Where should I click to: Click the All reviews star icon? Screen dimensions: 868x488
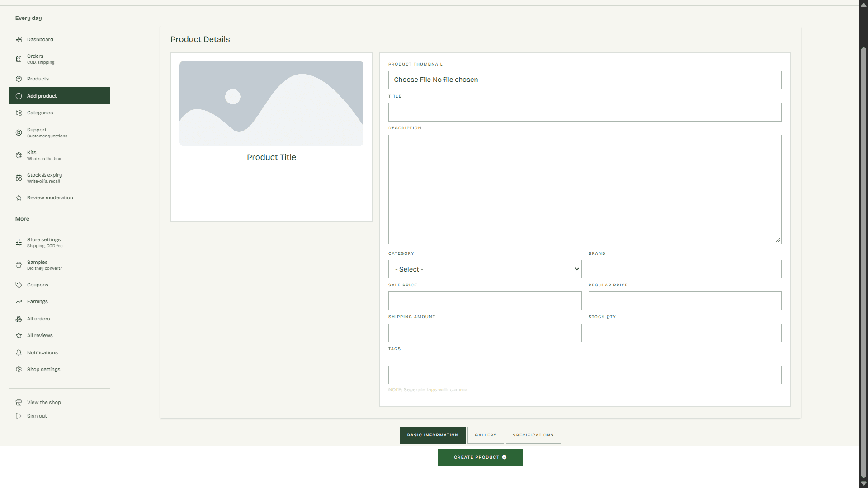tap(19, 336)
